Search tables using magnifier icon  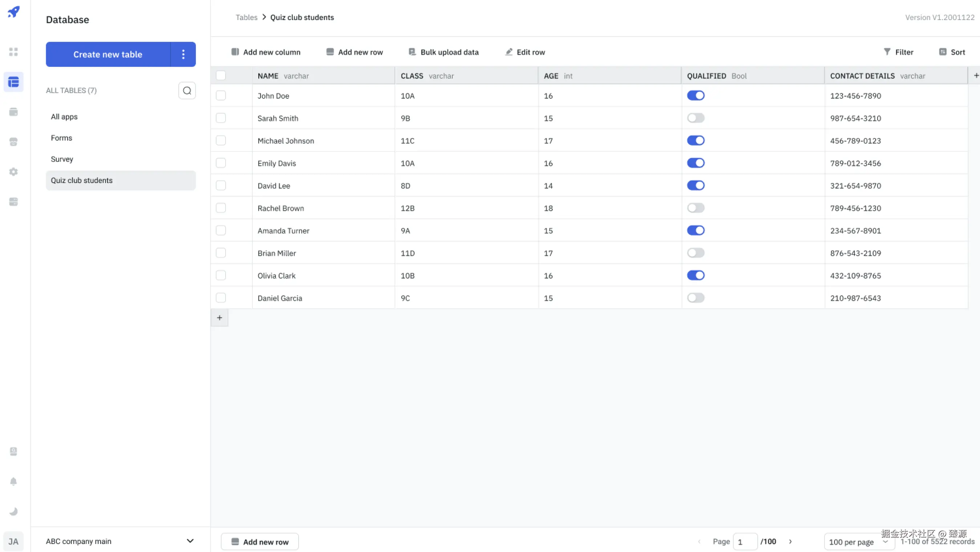pyautogui.click(x=187, y=90)
